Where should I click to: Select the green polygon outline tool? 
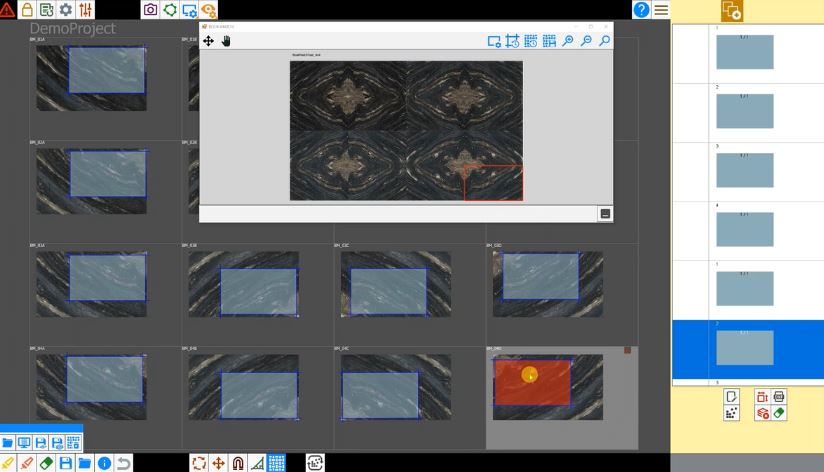point(170,9)
